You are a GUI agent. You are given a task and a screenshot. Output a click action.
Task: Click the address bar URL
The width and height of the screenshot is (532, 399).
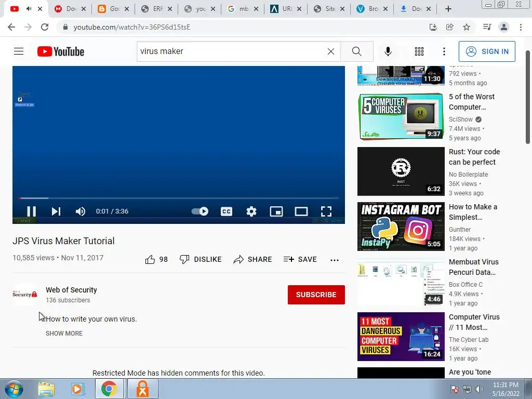[132, 27]
